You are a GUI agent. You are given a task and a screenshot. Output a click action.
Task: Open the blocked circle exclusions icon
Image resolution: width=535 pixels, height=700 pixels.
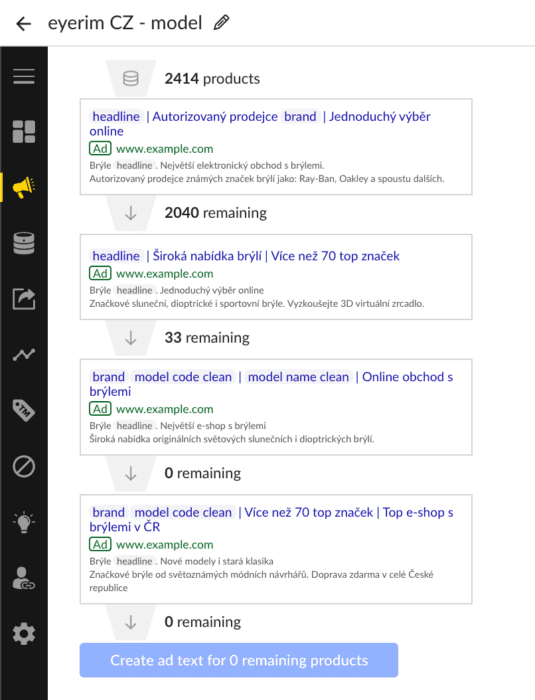pyautogui.click(x=24, y=467)
